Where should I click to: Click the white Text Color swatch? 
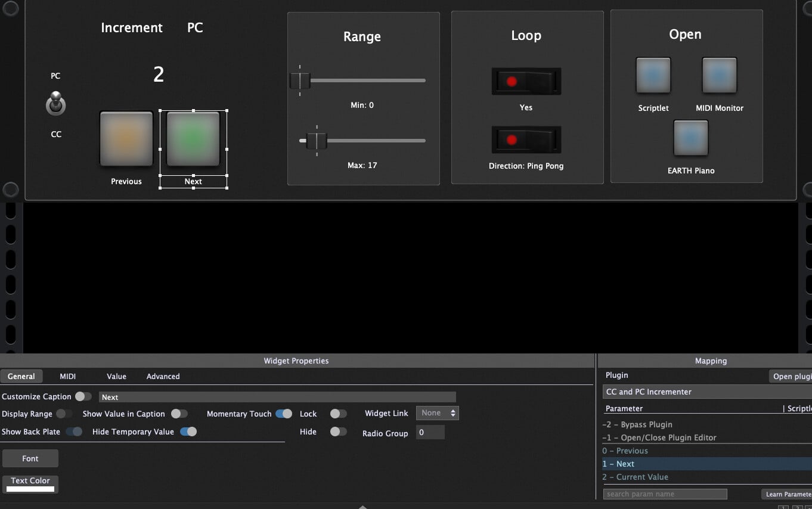30,489
